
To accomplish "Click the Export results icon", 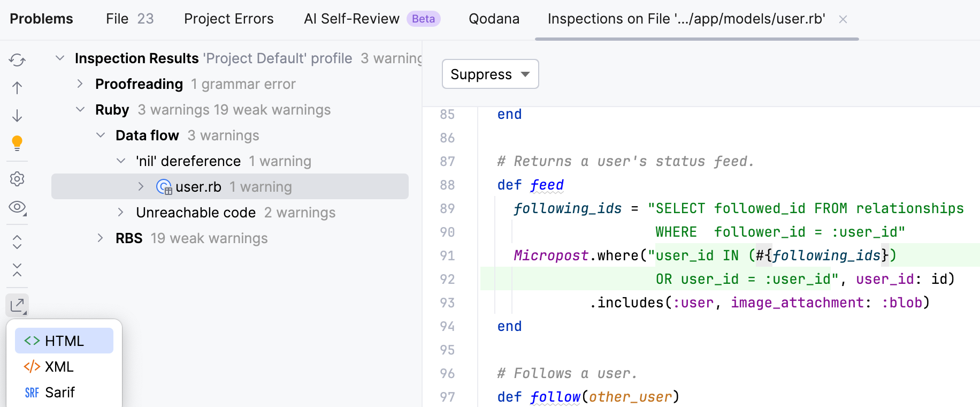I will tap(17, 305).
